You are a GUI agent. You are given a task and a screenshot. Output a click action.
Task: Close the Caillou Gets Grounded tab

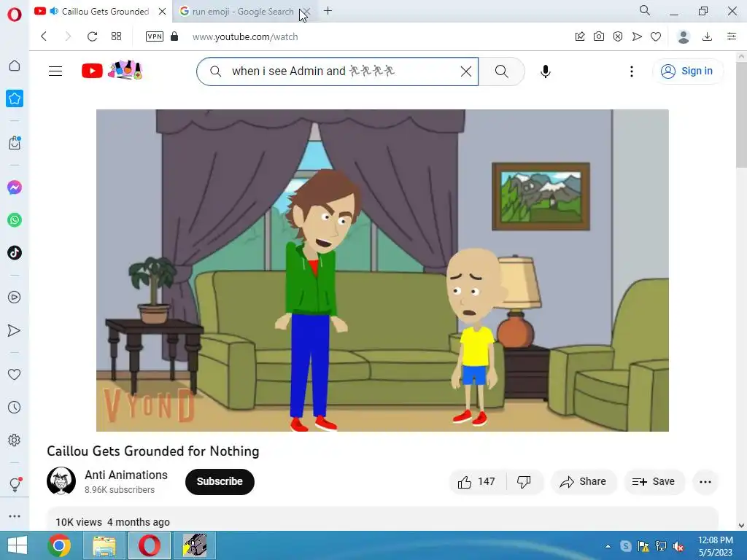163,12
